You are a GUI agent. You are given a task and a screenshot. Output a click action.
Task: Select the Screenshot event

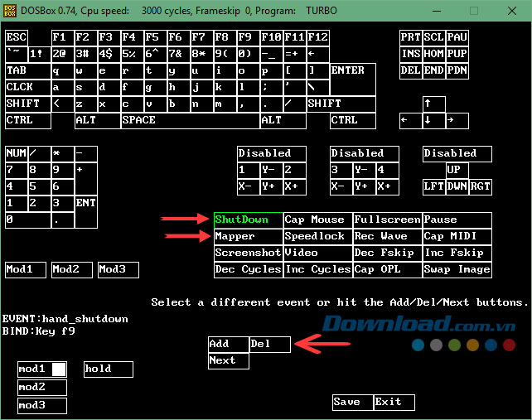(249, 253)
